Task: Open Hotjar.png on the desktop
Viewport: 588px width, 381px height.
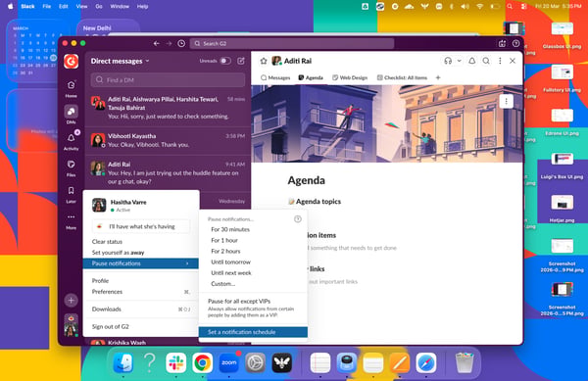Action: point(562,209)
